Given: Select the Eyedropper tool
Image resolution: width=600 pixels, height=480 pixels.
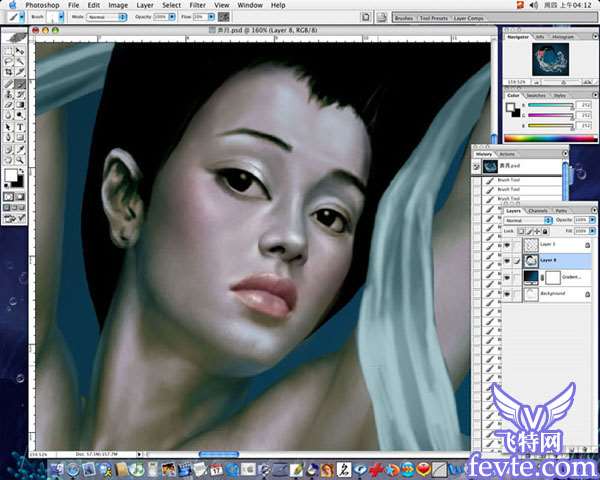Looking at the screenshot, I should [20, 149].
